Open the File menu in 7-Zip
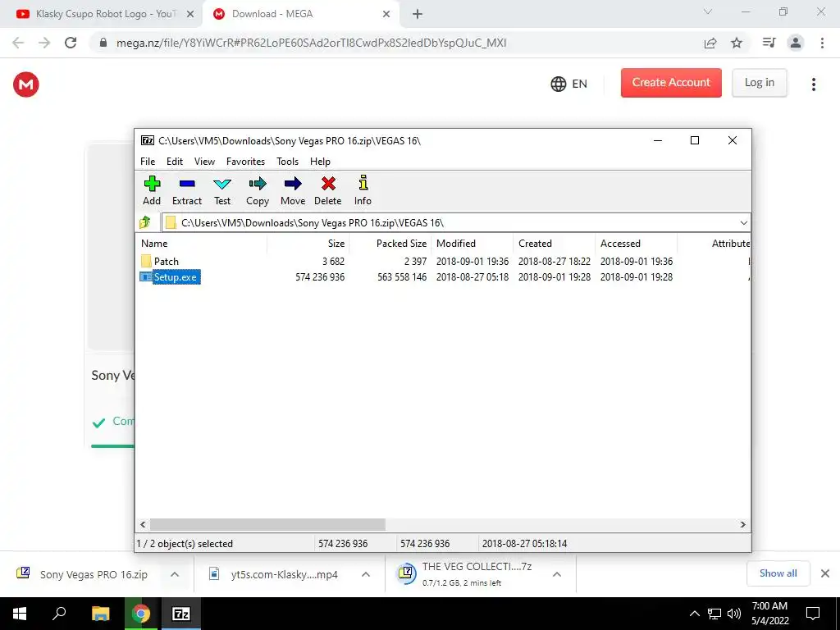The height and width of the screenshot is (630, 840). pyautogui.click(x=148, y=162)
